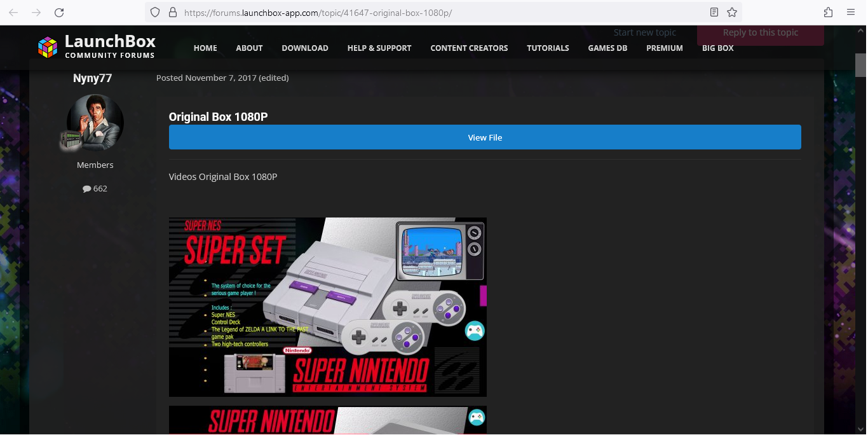868x435 pixels.
Task: Click the LaunchBox cube logo icon
Action: pos(48,47)
